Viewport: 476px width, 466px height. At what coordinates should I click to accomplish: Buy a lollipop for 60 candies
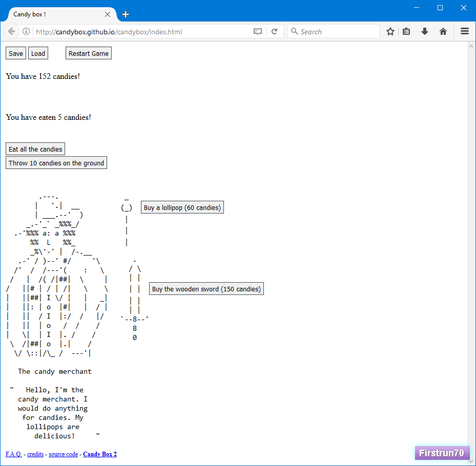(182, 207)
